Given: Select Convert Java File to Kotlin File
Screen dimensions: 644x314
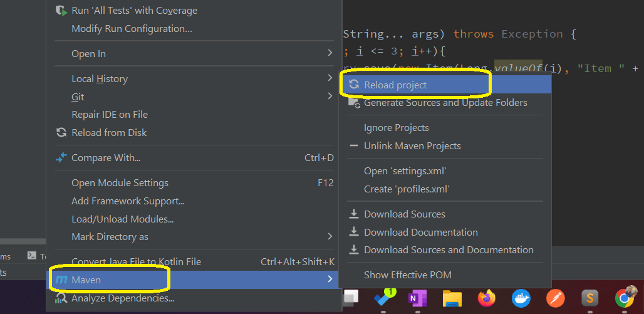Looking at the screenshot, I should coord(137,262).
